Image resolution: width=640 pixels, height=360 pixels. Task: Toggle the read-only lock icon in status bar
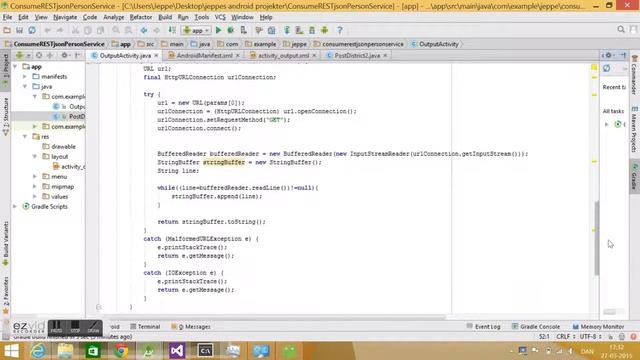[x=611, y=337]
